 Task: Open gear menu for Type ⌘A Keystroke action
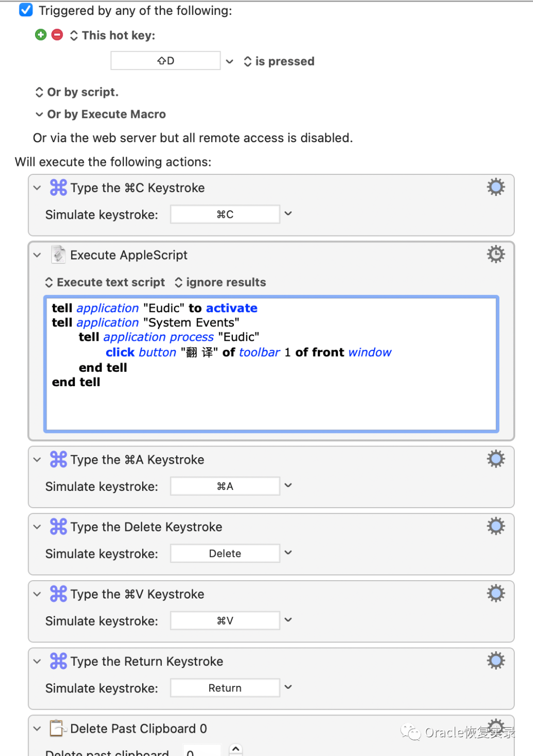pos(496,459)
